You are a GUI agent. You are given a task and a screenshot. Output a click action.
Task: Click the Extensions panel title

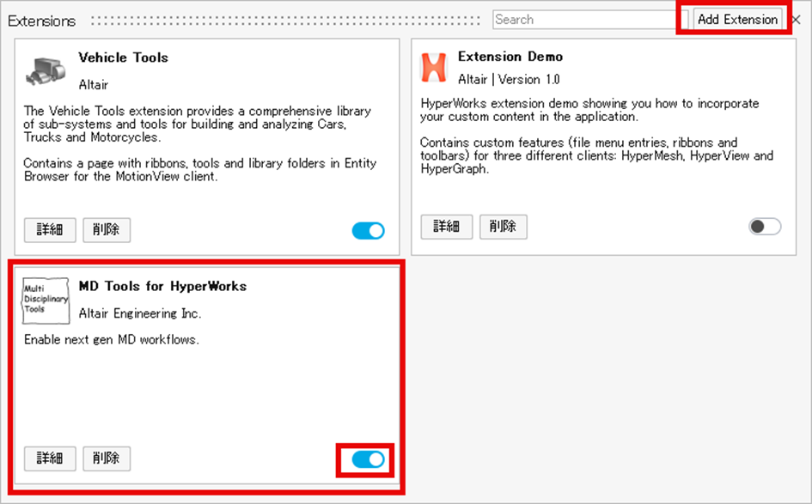42,21
